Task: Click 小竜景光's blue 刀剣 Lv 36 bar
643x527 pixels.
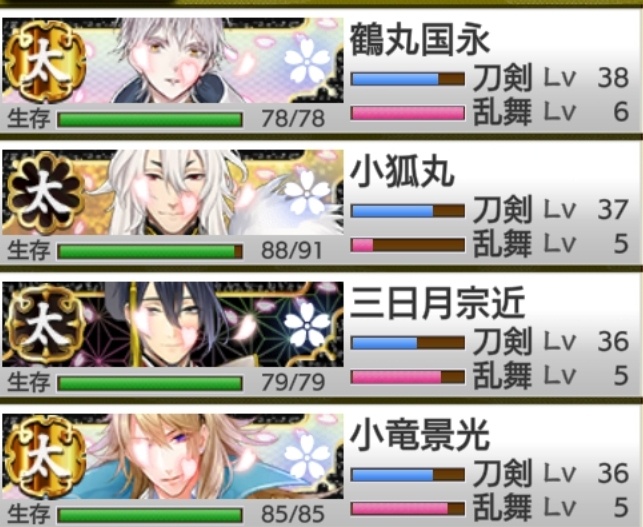Action: tap(408, 475)
